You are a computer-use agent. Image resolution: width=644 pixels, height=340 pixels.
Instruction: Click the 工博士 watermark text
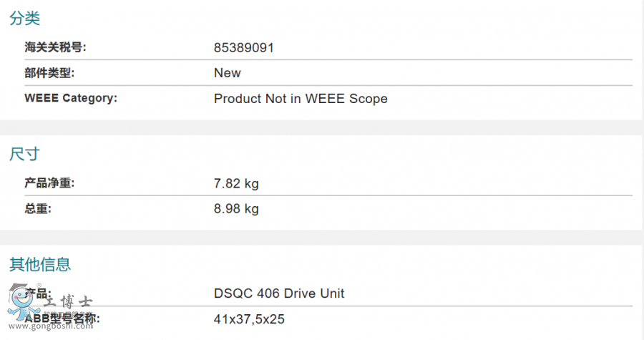coord(68,303)
